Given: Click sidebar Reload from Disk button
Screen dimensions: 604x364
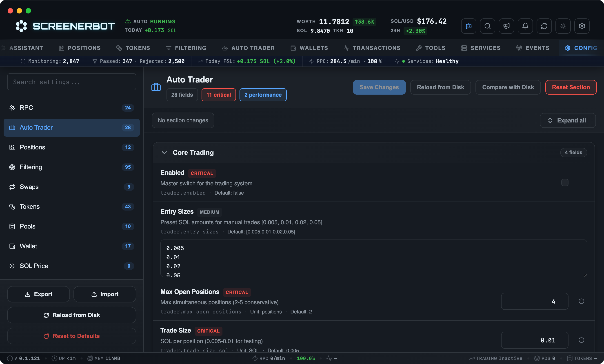Looking at the screenshot, I should click(72, 315).
